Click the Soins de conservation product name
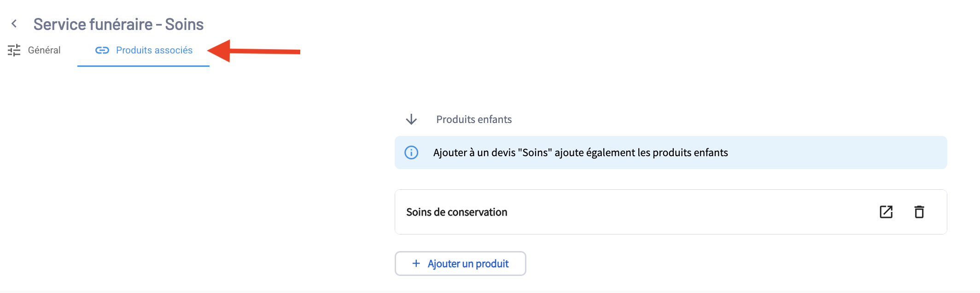The width and height of the screenshot is (980, 293). (x=456, y=212)
